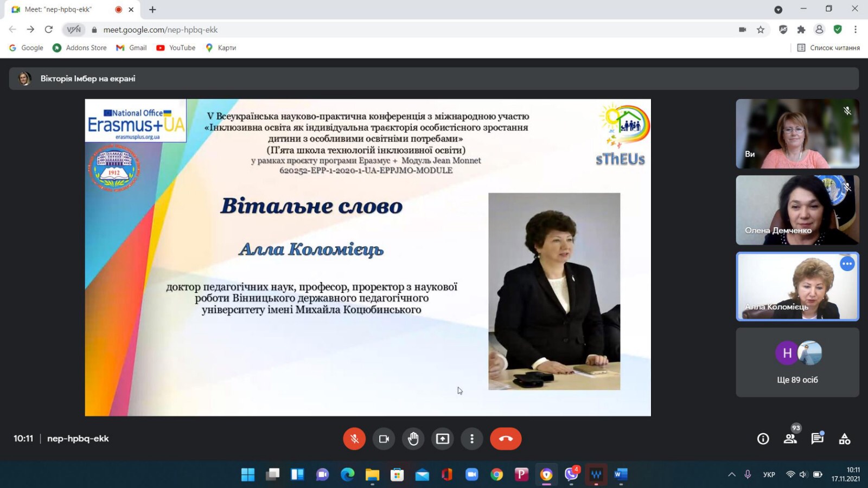868x488 pixels.
Task: Open the meeting details info icon
Action: click(x=763, y=439)
